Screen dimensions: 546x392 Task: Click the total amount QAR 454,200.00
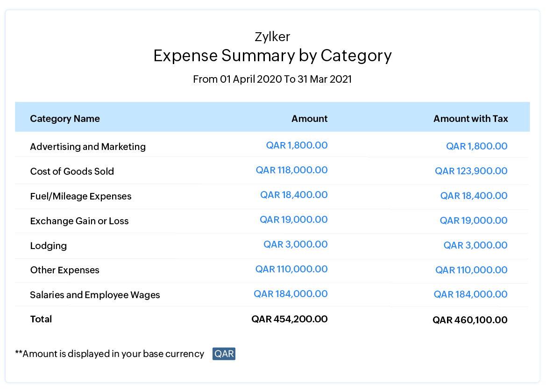pyautogui.click(x=289, y=319)
